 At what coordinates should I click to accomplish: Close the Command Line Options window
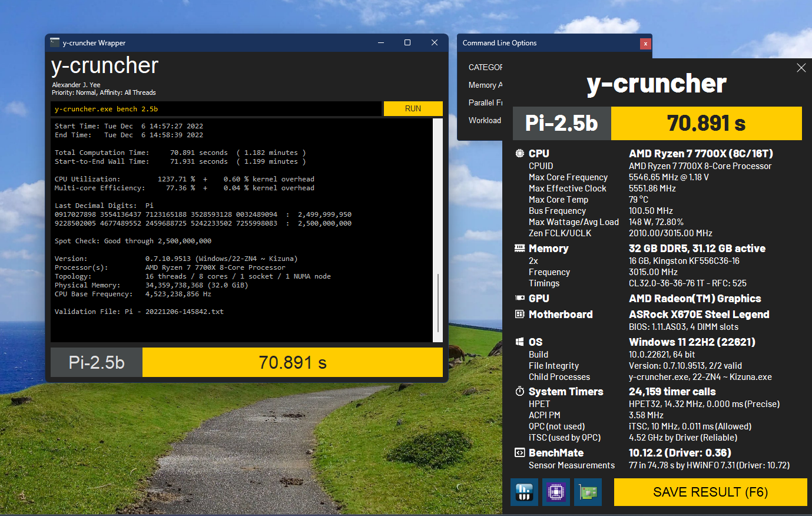pos(645,43)
